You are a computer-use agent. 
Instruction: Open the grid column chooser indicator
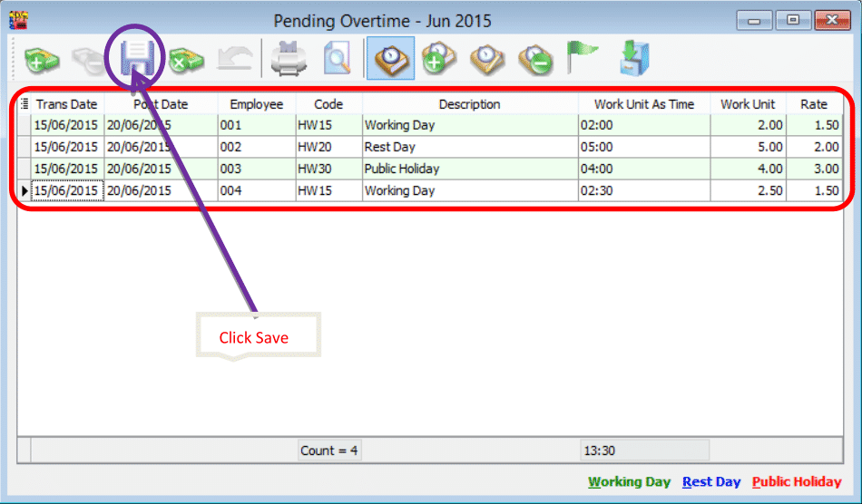tap(24, 104)
